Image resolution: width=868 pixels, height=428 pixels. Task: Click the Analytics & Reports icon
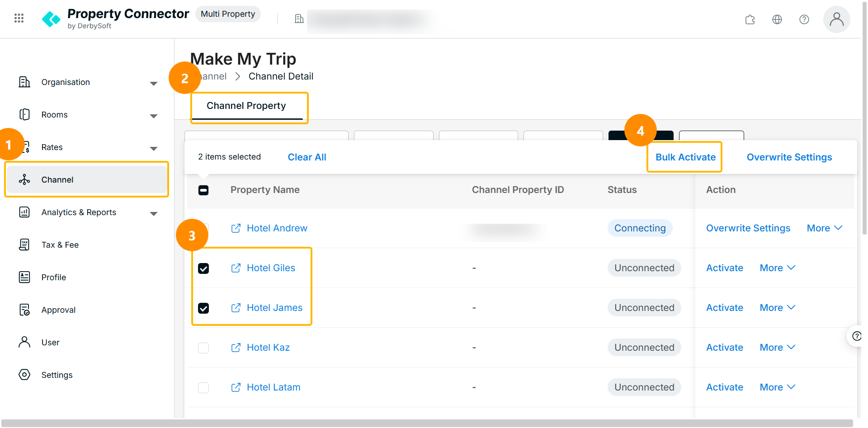tap(24, 212)
